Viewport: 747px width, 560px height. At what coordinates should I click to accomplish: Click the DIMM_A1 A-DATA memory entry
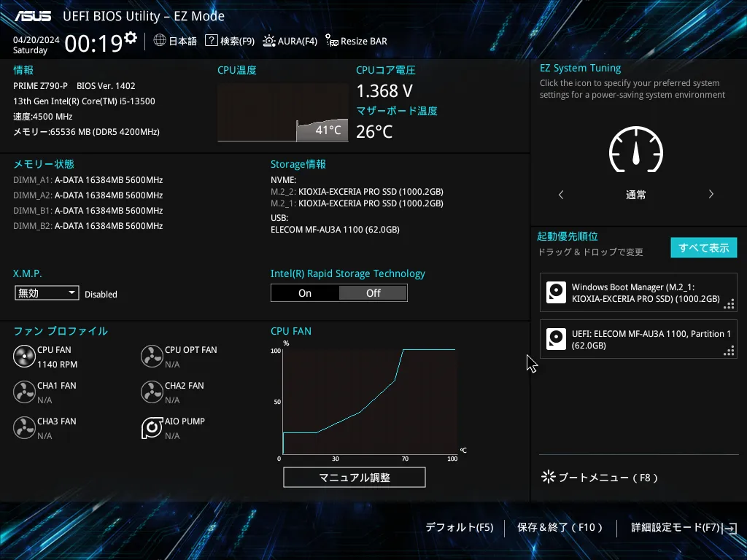pos(88,180)
